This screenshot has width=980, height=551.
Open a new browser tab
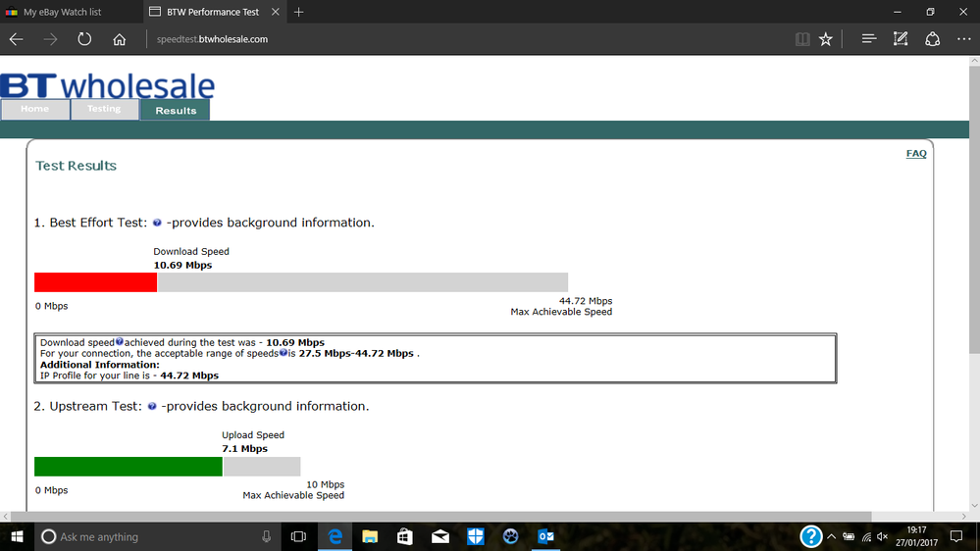pos(299,12)
